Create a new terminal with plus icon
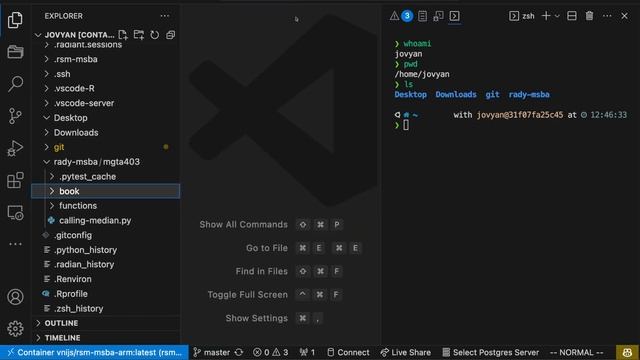This screenshot has width=640, height=360. (546, 16)
